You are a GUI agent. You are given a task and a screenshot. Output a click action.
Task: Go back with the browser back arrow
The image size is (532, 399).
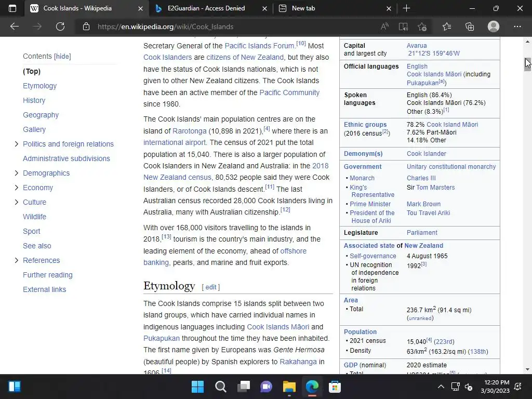(x=15, y=26)
